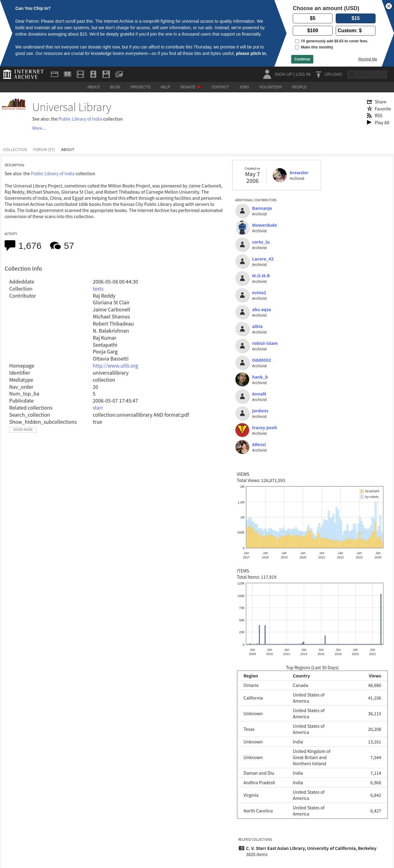Click the SHOW MORE button

23,430
